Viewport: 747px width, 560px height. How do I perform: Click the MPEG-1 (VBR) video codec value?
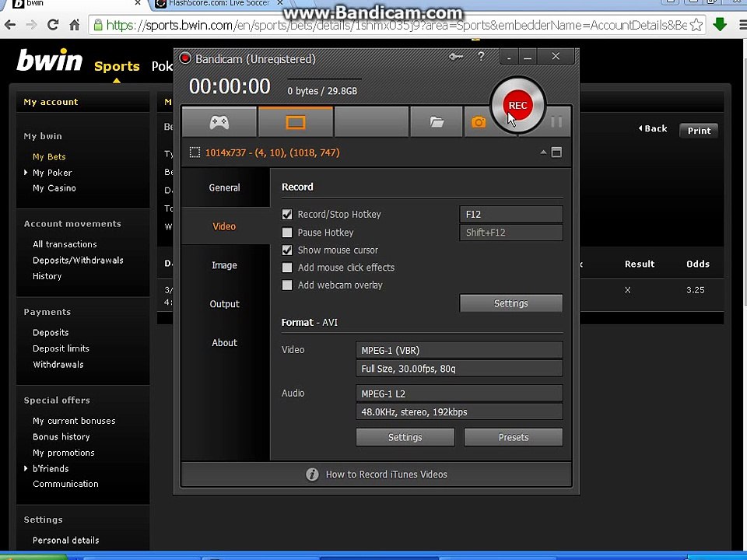tap(459, 350)
